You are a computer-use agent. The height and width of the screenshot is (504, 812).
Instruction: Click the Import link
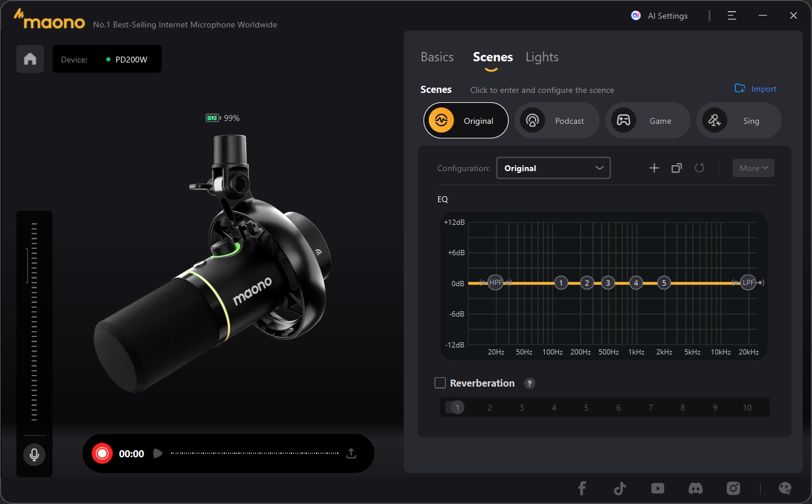(x=764, y=89)
